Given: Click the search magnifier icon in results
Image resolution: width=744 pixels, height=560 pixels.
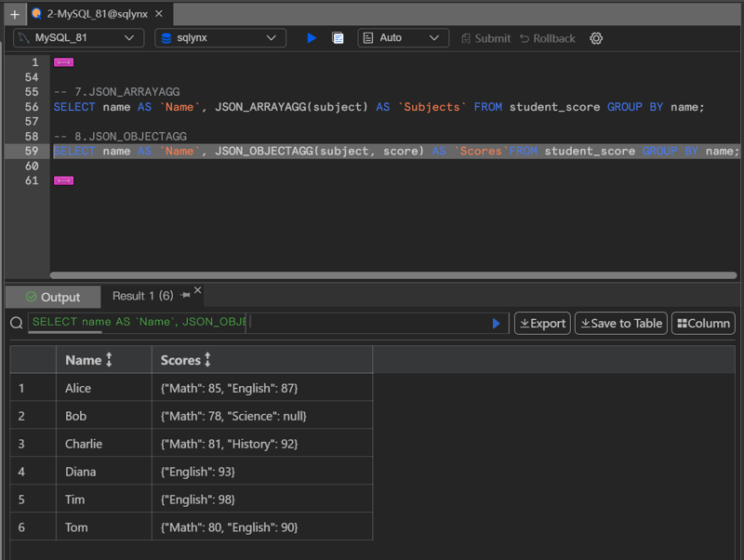Looking at the screenshot, I should [x=17, y=323].
